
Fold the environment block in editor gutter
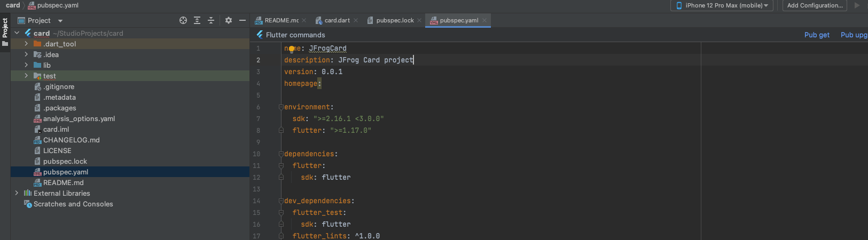click(x=281, y=107)
